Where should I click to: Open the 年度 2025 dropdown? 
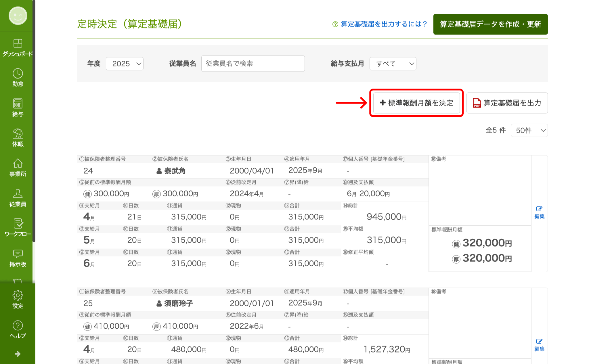125,64
